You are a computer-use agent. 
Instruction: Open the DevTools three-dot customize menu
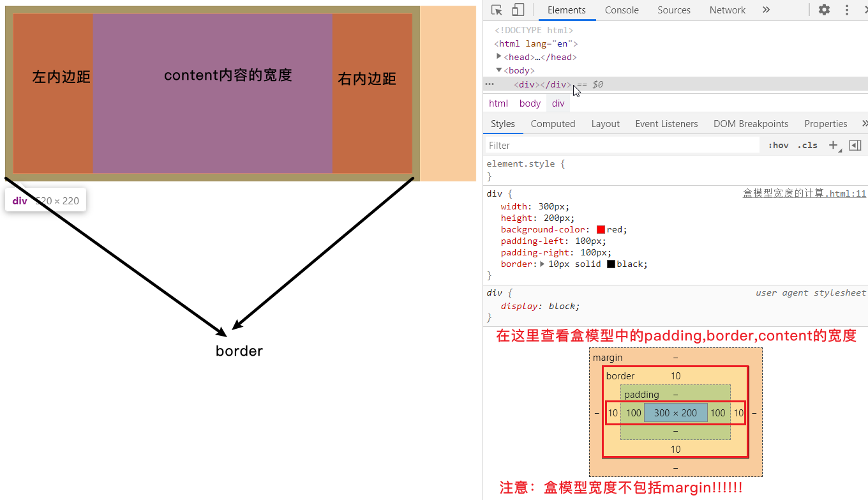coord(847,10)
